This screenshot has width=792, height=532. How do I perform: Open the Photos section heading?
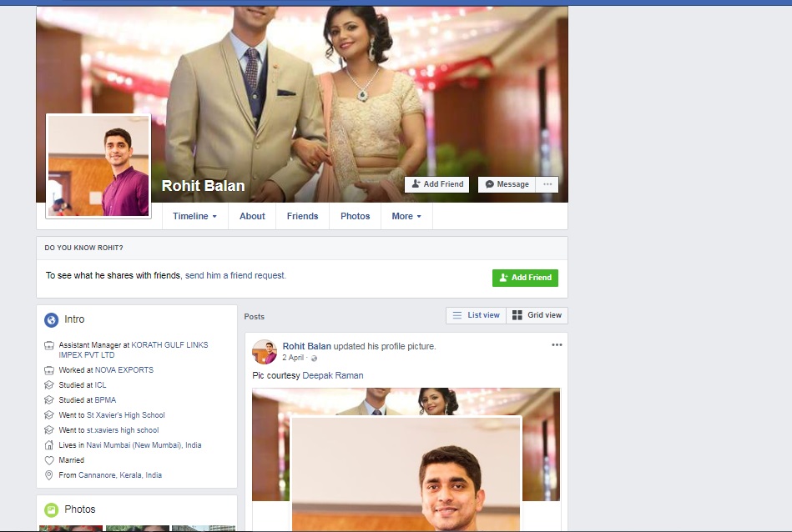pyautogui.click(x=80, y=509)
